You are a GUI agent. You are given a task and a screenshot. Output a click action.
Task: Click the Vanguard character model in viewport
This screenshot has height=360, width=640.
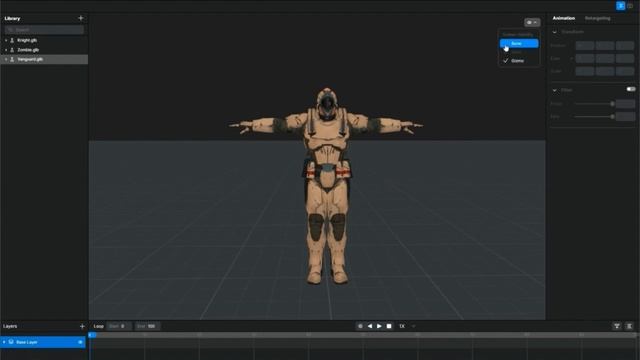(327, 186)
